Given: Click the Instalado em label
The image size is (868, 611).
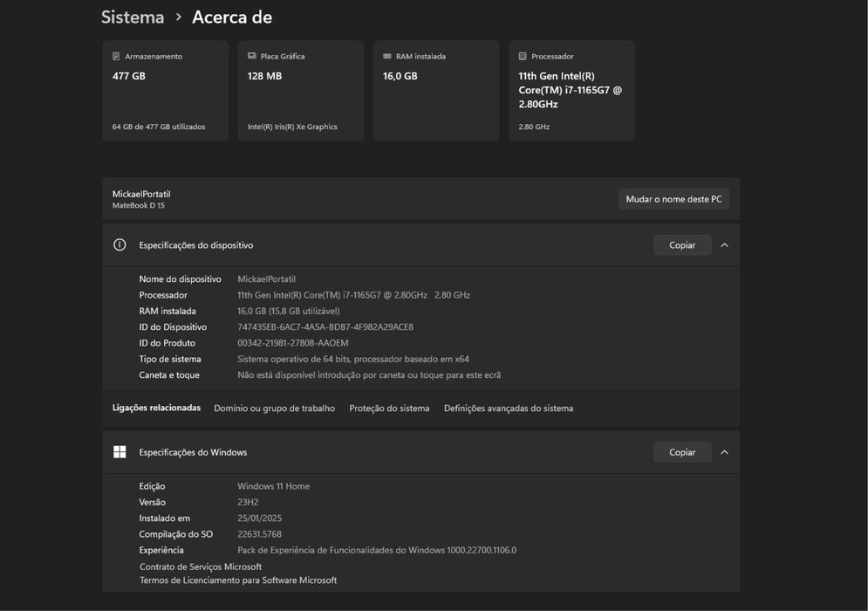Looking at the screenshot, I should (x=164, y=518).
